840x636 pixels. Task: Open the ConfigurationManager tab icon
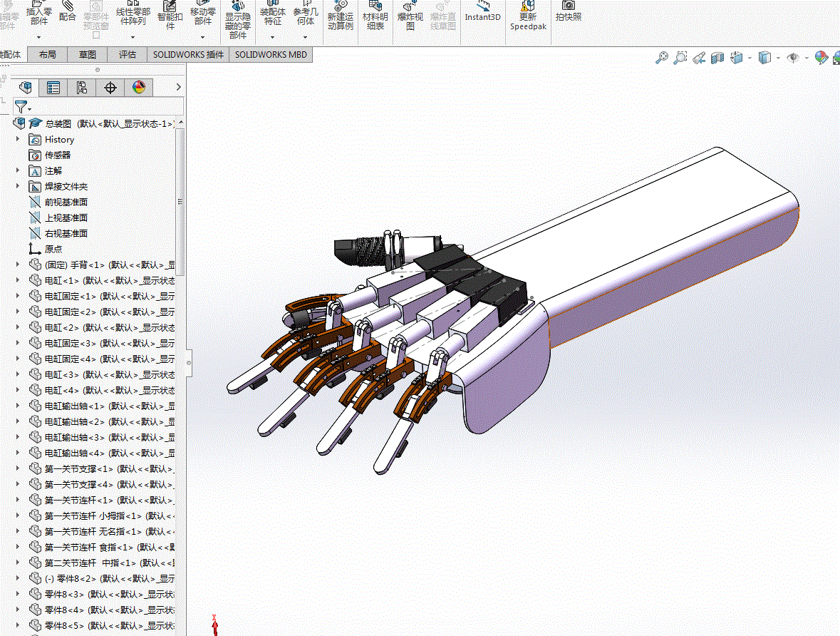coord(81,88)
